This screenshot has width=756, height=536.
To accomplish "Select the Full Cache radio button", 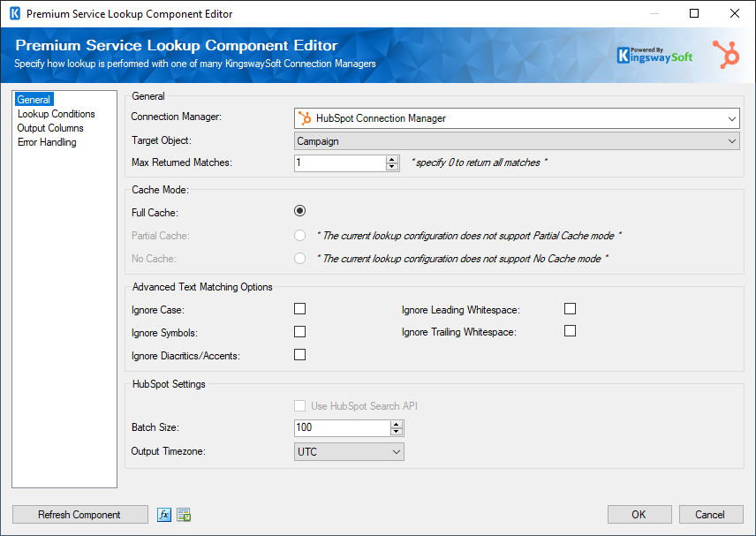I will click(x=300, y=211).
